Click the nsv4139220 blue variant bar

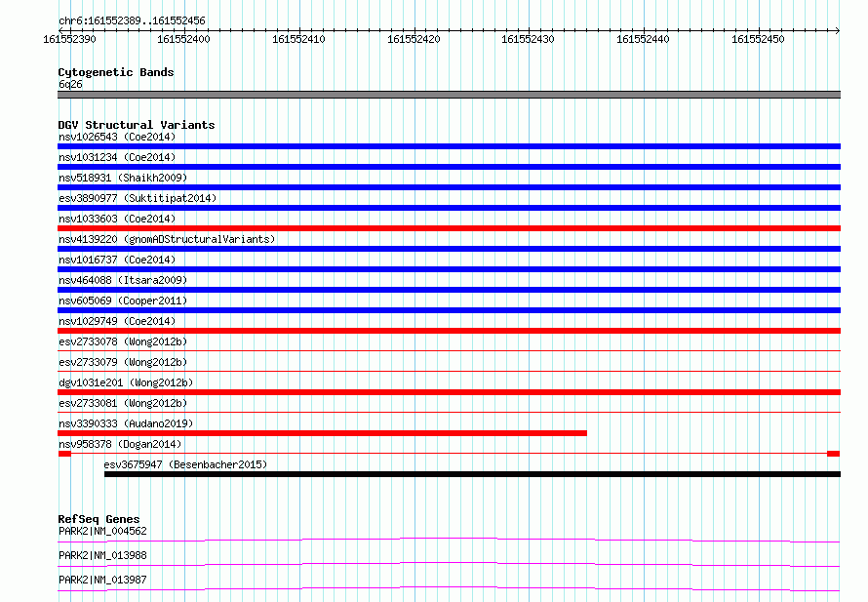[449, 249]
